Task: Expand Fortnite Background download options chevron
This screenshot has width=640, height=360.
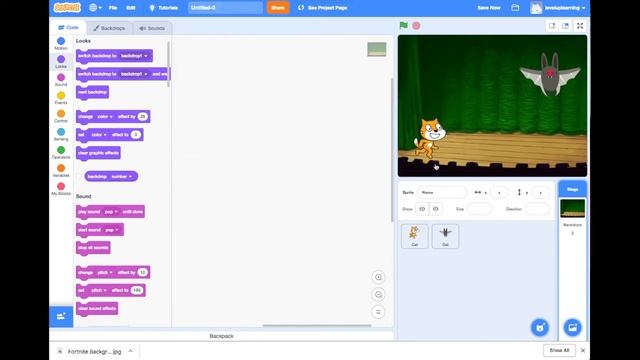Action: coord(130,351)
